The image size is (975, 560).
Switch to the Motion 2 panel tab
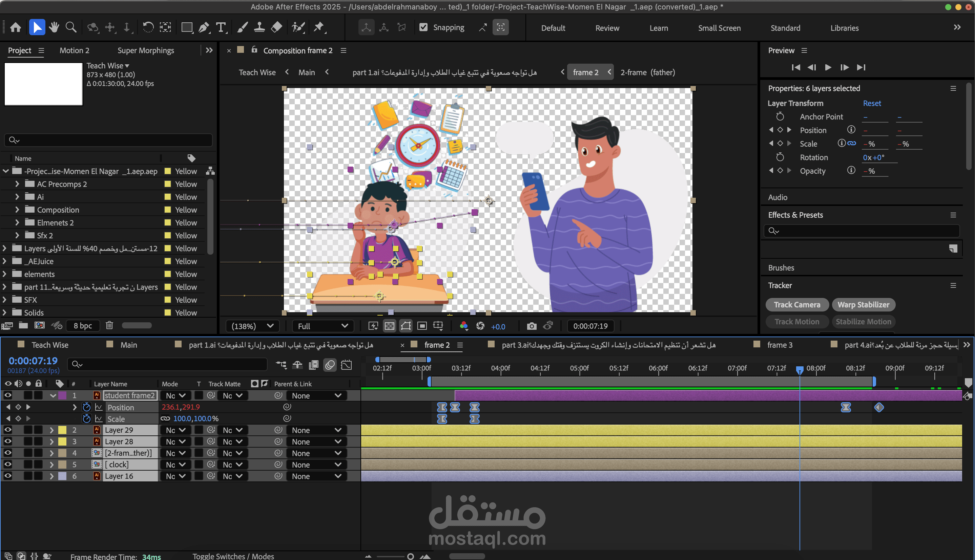pyautogui.click(x=74, y=50)
